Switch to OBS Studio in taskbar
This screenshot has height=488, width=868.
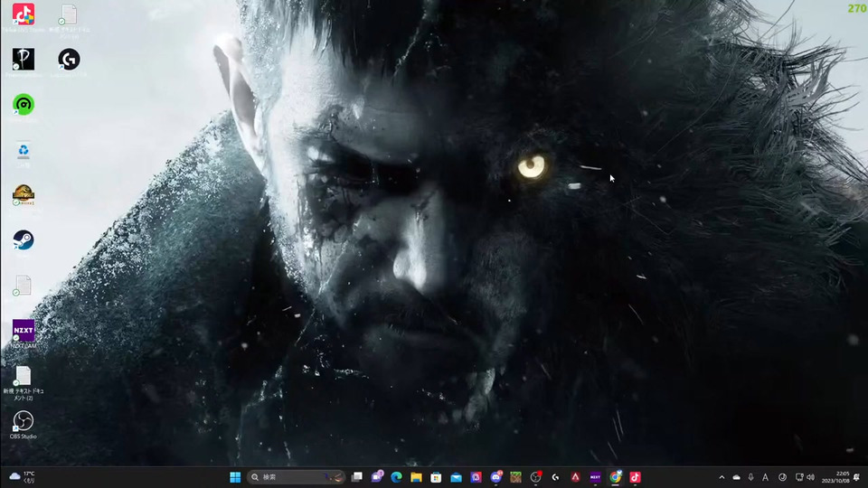(x=536, y=477)
